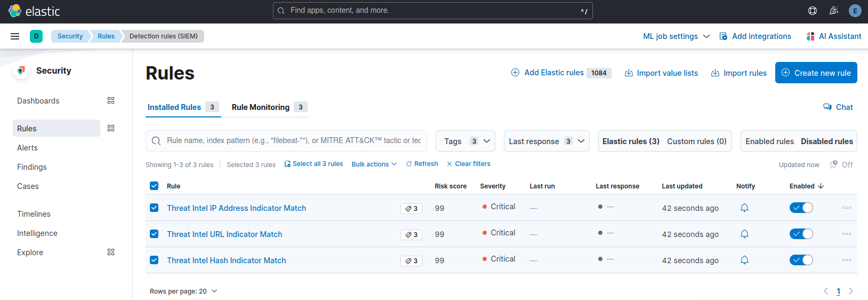Filter by Elastic rules (3)
The width and height of the screenshot is (868, 300).
click(631, 141)
